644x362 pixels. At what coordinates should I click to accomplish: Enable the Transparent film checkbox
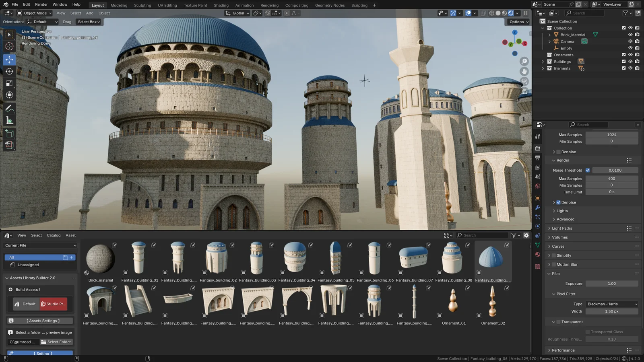[x=559, y=322]
